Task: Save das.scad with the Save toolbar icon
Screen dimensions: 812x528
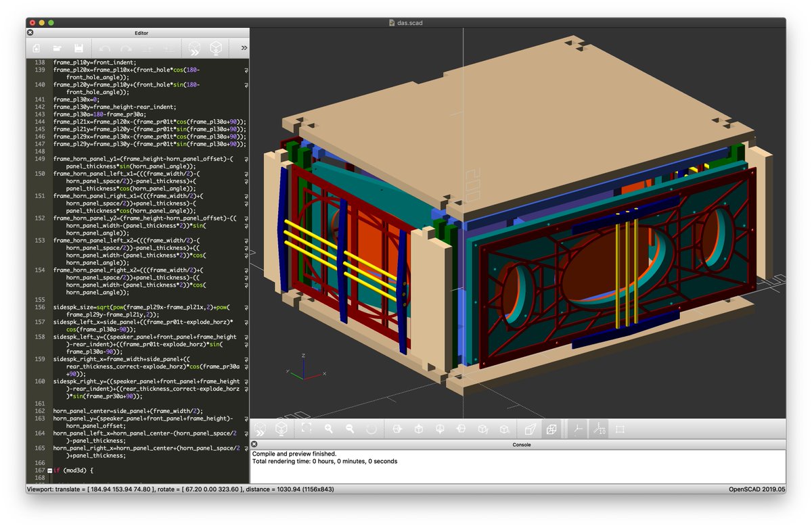Action: (79, 48)
